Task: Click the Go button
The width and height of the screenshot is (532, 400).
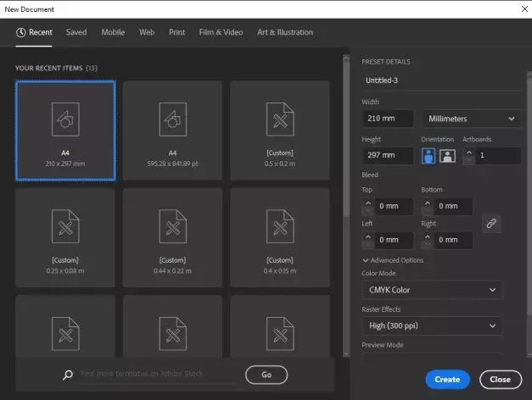Action: tap(266, 375)
